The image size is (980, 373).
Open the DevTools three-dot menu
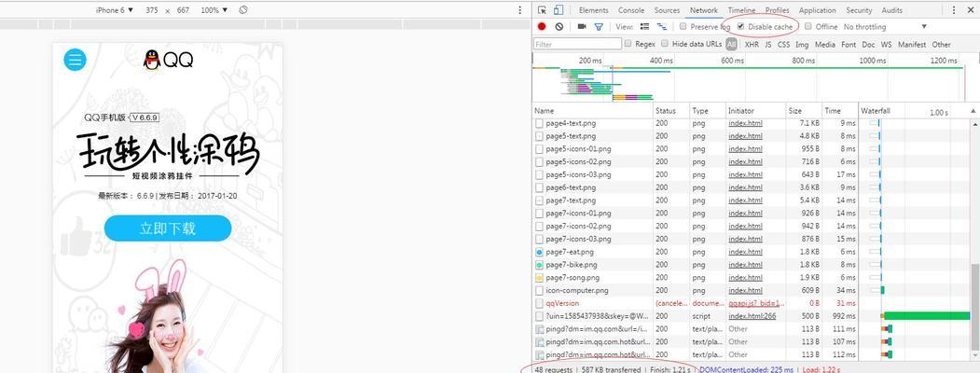pyautogui.click(x=954, y=10)
